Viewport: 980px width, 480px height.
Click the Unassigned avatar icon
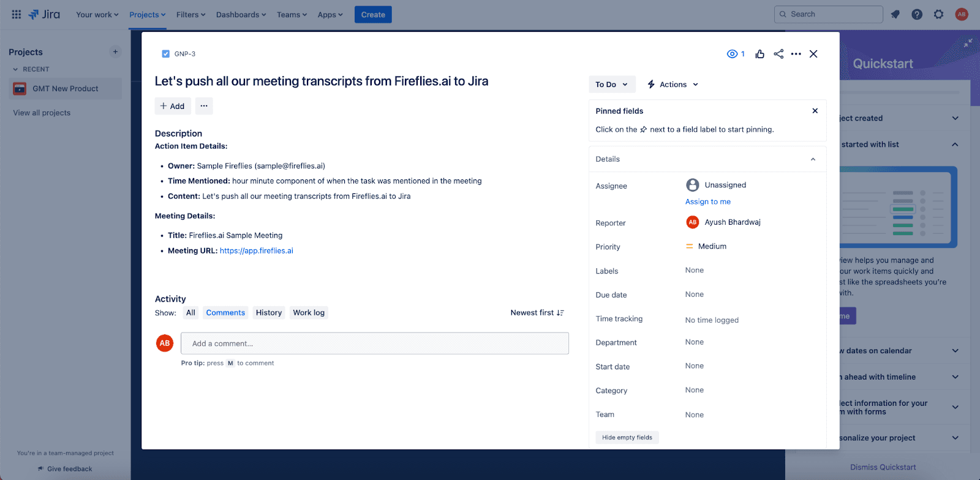pyautogui.click(x=693, y=185)
